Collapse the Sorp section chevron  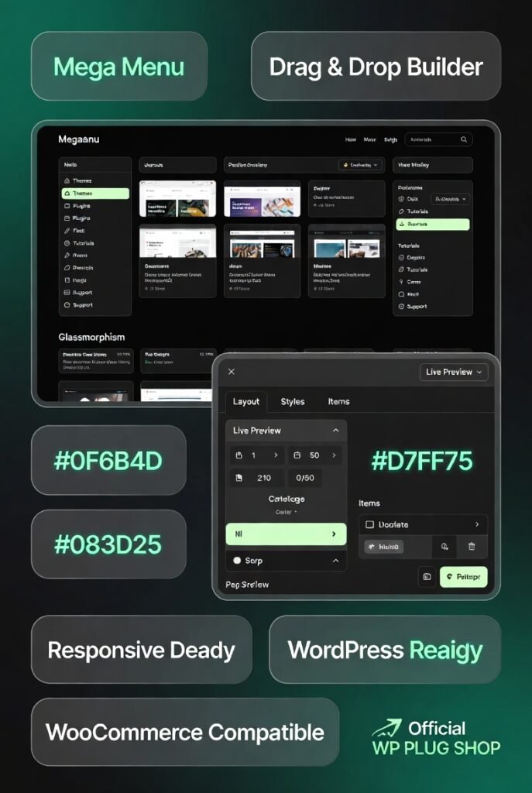pos(335,561)
